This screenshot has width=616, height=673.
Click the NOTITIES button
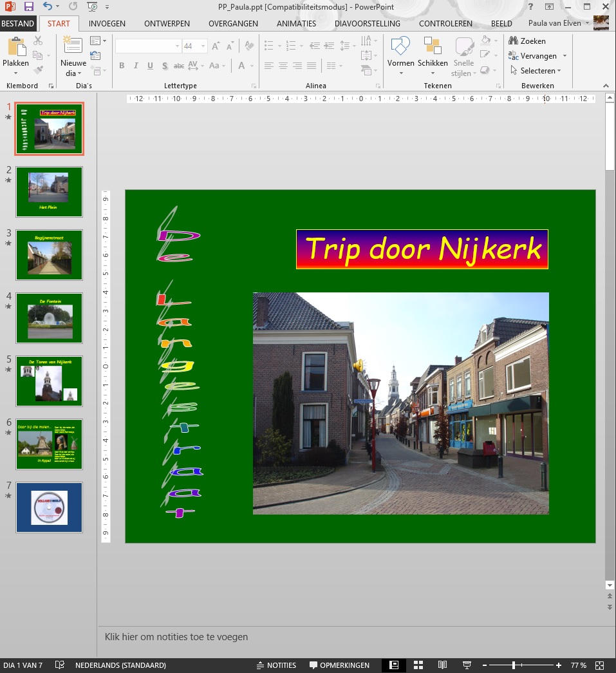[276, 665]
